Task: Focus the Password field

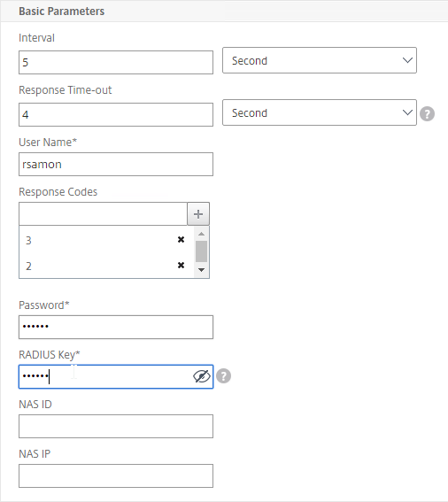Action: click(x=116, y=328)
